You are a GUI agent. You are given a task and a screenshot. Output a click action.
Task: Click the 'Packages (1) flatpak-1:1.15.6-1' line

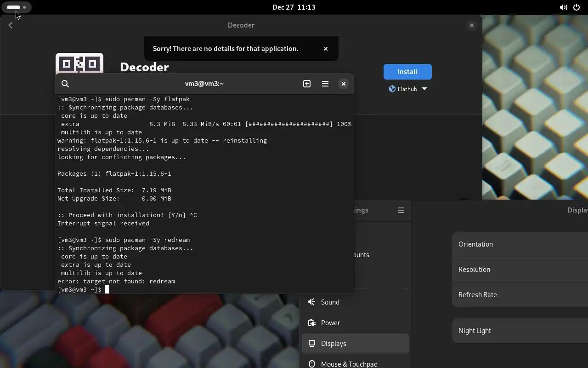coord(114,174)
